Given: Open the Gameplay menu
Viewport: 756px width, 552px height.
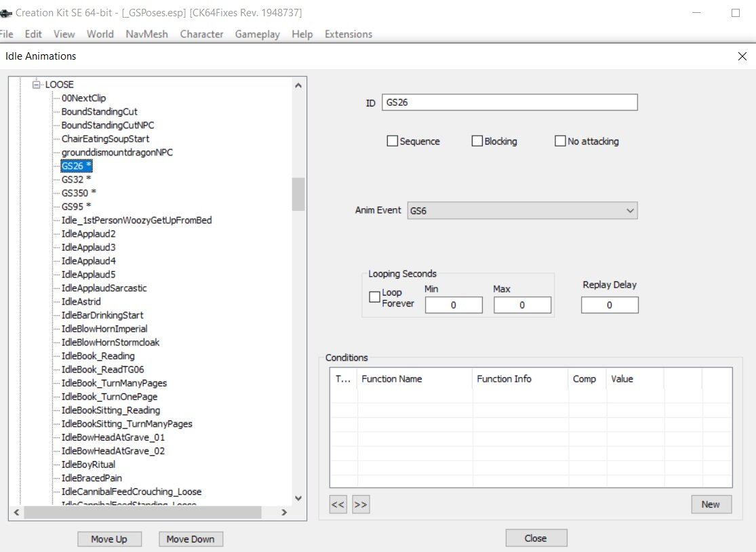Looking at the screenshot, I should pyautogui.click(x=258, y=34).
